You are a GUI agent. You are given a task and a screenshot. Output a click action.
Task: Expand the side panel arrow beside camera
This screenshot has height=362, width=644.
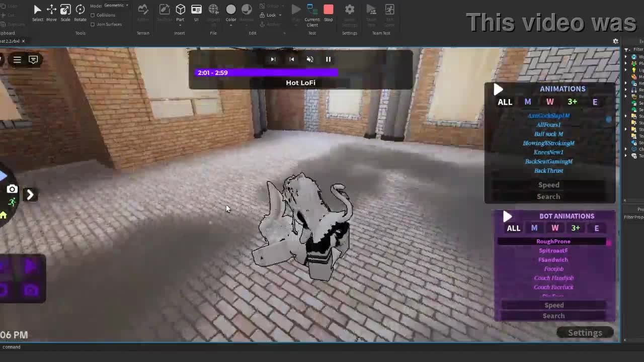[30, 195]
